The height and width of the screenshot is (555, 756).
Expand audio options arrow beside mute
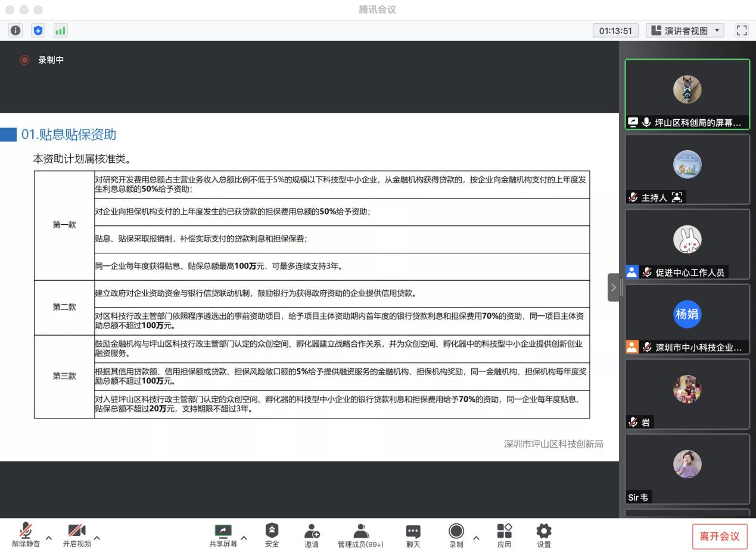pyautogui.click(x=49, y=538)
